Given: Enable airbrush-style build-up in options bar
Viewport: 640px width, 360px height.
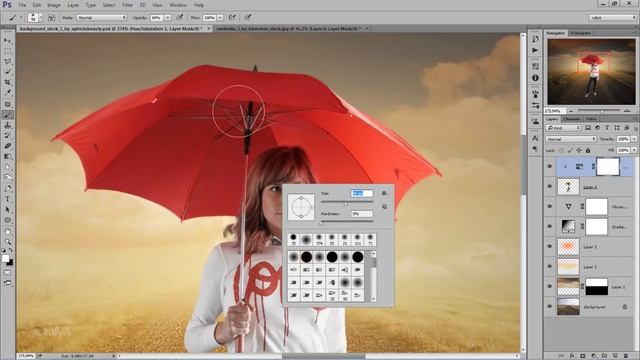Looking at the screenshot, I should (232, 18).
